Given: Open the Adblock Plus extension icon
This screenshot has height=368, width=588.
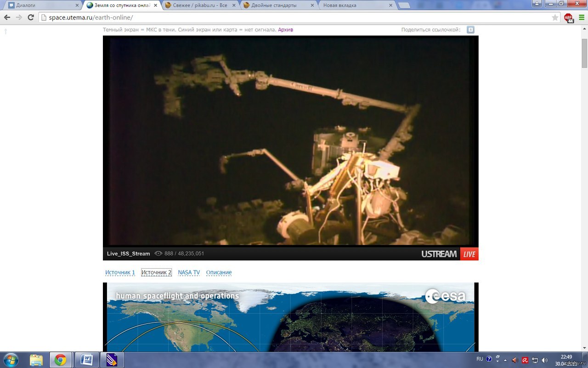Looking at the screenshot, I should 569,18.
